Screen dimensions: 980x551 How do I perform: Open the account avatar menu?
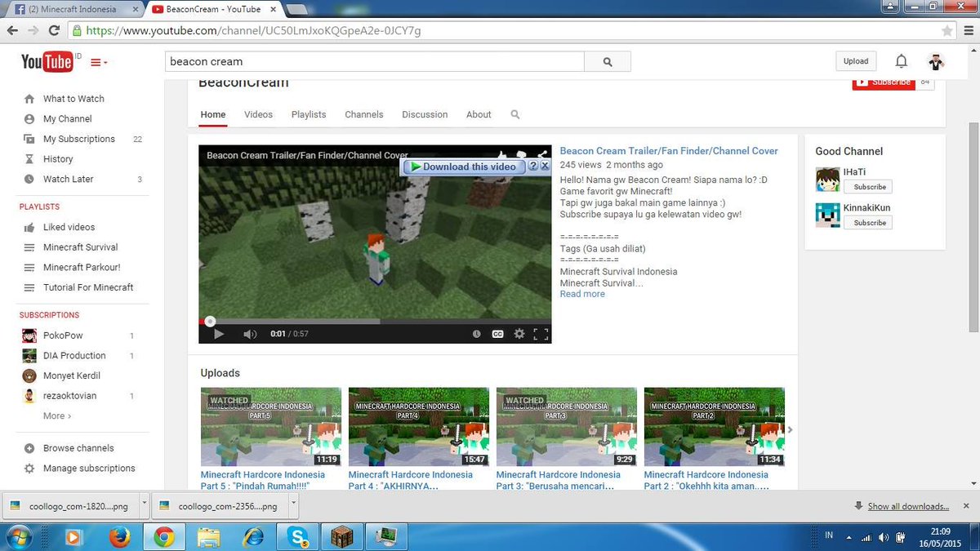click(x=936, y=61)
